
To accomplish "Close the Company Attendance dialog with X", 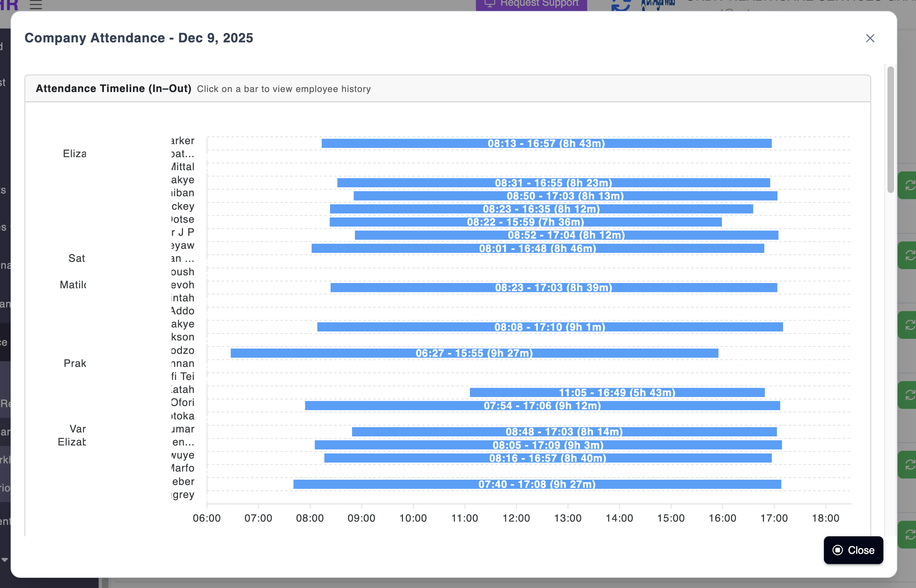I will point(870,38).
